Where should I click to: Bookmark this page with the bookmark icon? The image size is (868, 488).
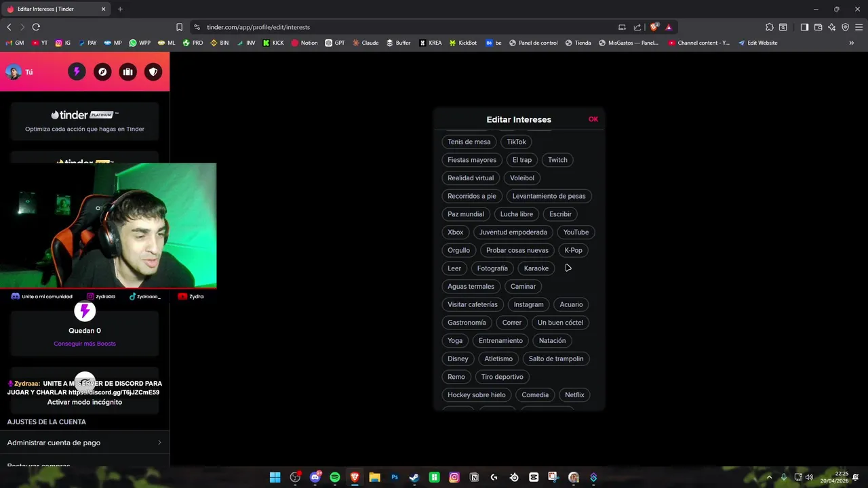[179, 27]
